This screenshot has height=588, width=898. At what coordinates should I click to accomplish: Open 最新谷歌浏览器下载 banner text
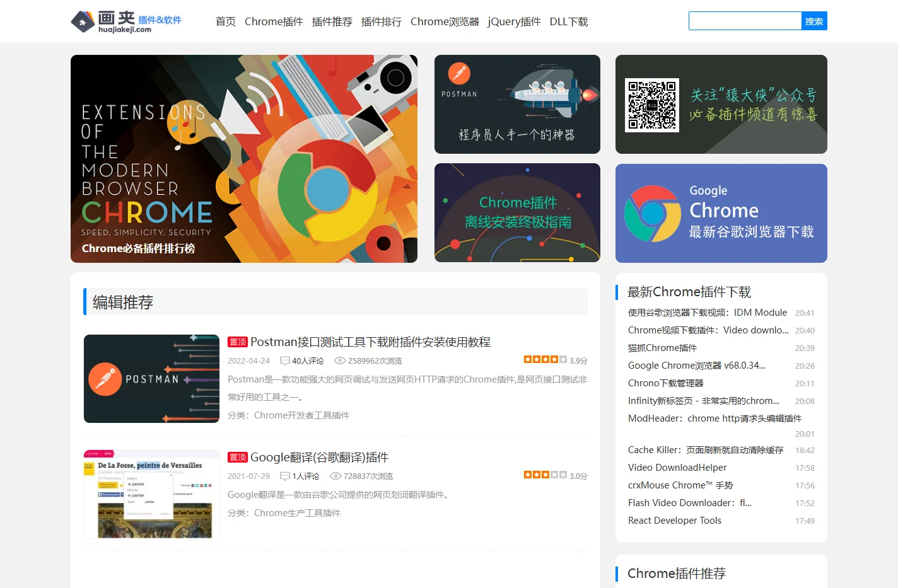751,232
